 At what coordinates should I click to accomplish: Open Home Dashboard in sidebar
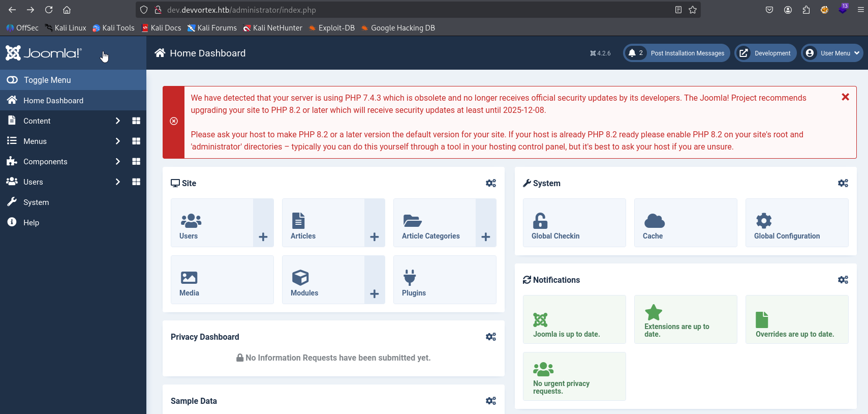click(73, 100)
